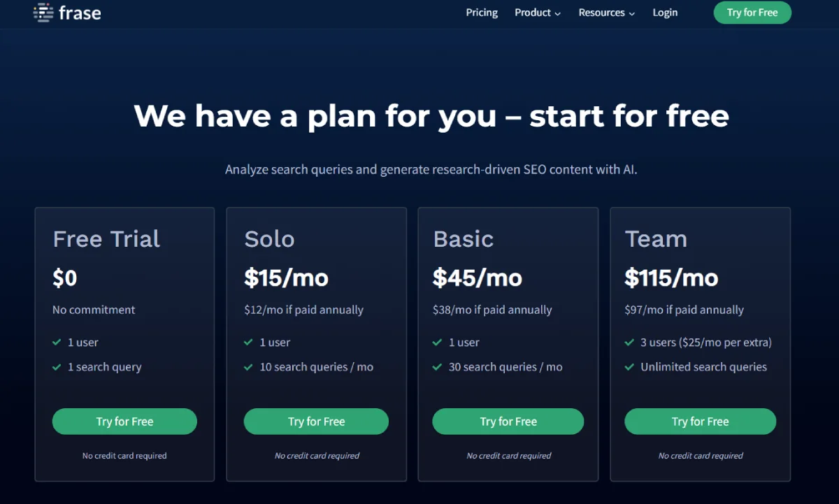This screenshot has width=839, height=504.
Task: Click checkmark next to Unlimited search queries
Action: 629,367
